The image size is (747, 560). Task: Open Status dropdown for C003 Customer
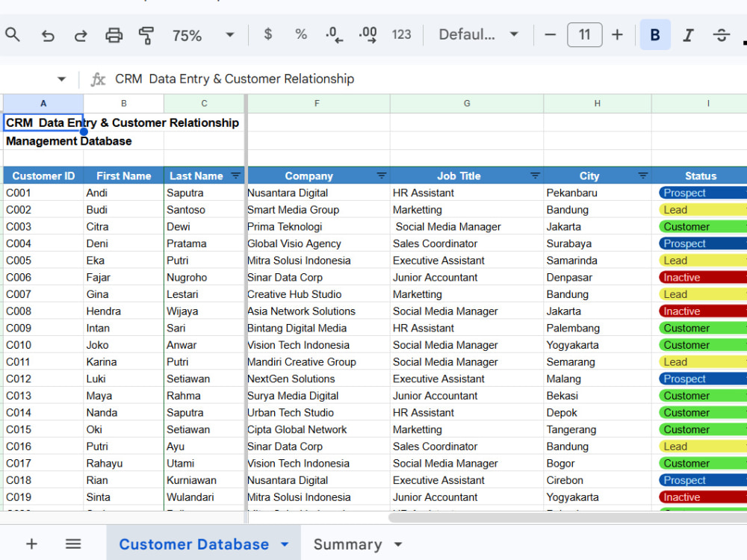(703, 227)
